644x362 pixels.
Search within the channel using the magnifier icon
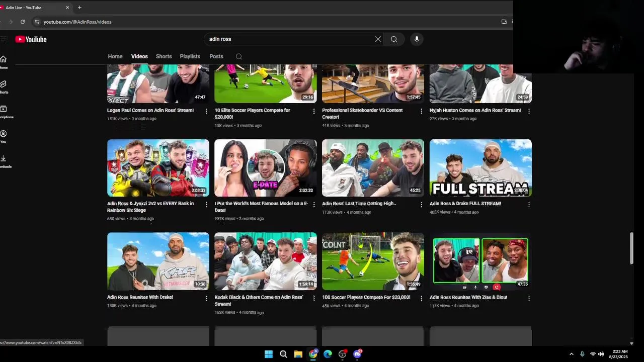tap(239, 56)
